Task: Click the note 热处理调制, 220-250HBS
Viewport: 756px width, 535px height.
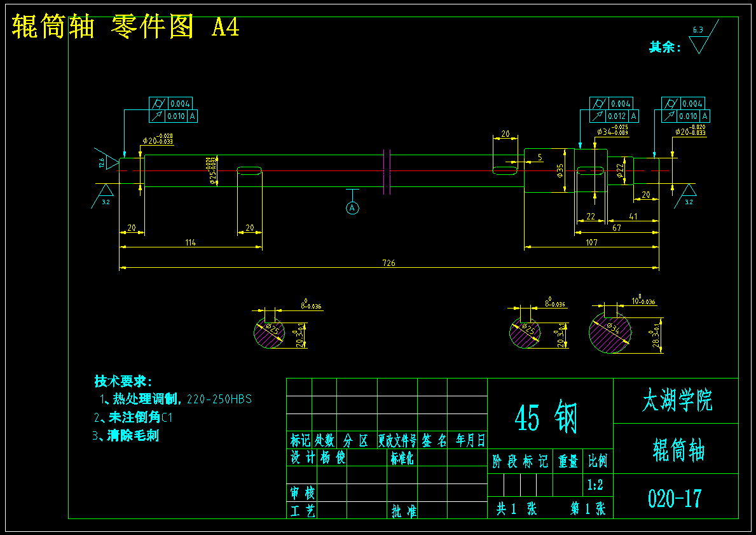Action: [x=175, y=400]
